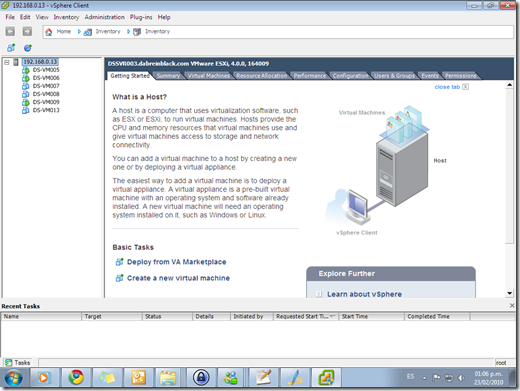Select DS-VM008 in the inventory tree
Screen dimensions: 520x391
pos(46,94)
